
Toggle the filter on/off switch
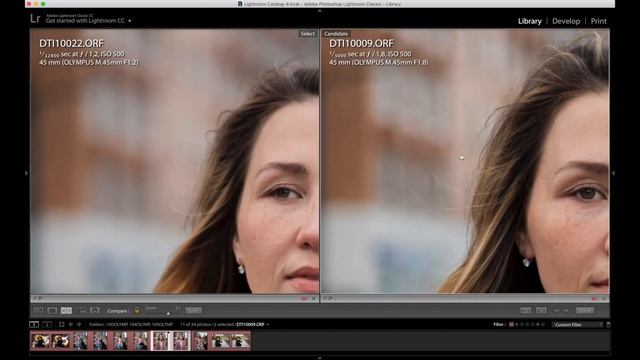click(x=608, y=324)
